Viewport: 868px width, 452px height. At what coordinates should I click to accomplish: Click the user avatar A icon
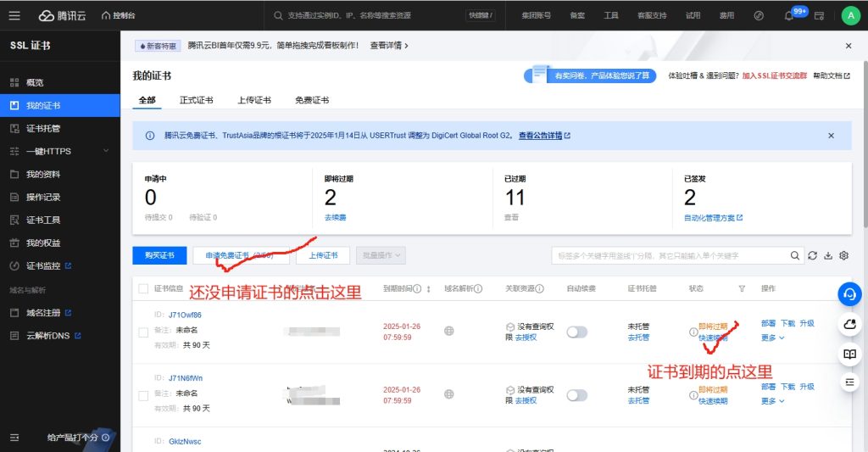tap(851, 15)
